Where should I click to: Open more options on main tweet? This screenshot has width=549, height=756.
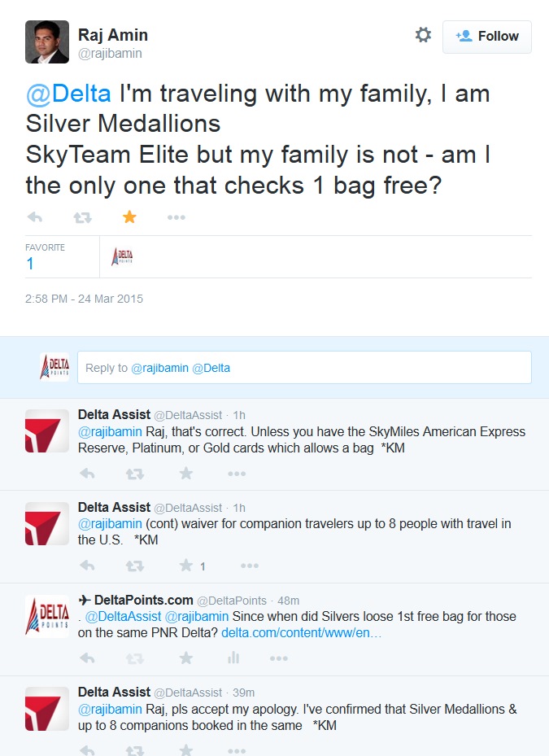click(176, 217)
